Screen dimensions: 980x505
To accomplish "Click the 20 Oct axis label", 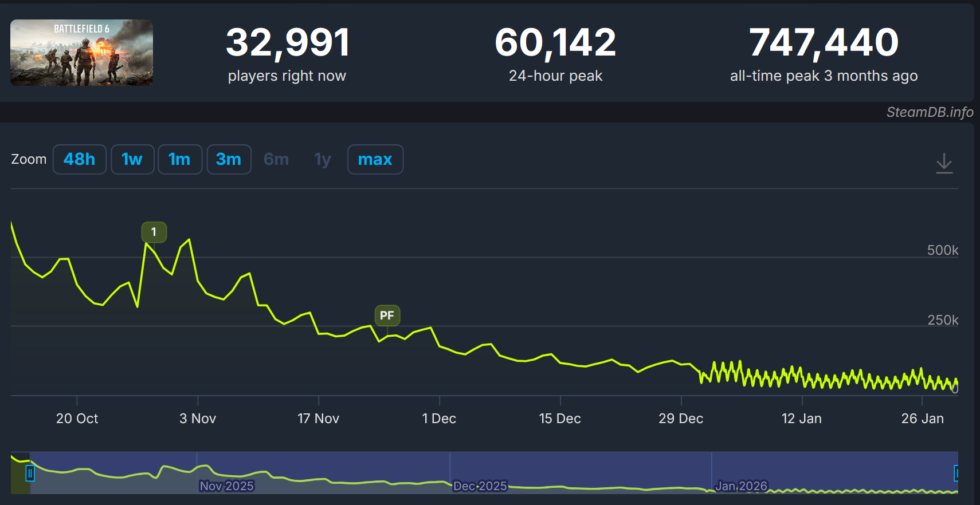I will (77, 419).
